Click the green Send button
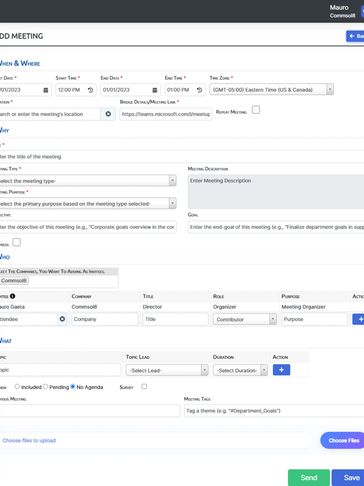Screen dimensions: 364x486 pos(309,478)
